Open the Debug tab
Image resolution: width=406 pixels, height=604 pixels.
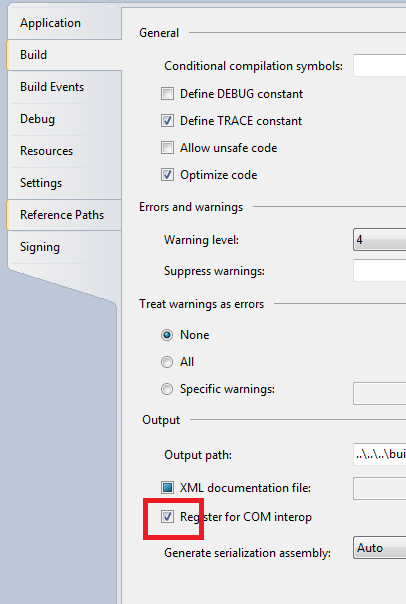point(64,119)
